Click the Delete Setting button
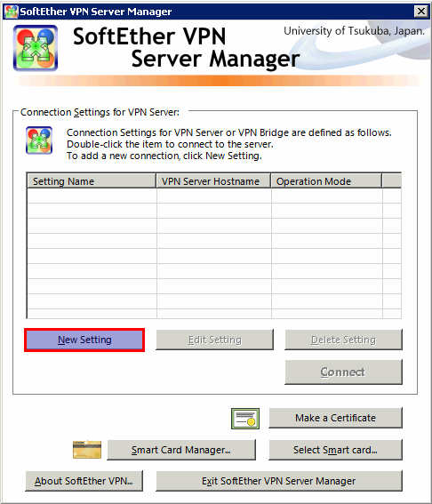This screenshot has height=504, width=432. [x=343, y=340]
